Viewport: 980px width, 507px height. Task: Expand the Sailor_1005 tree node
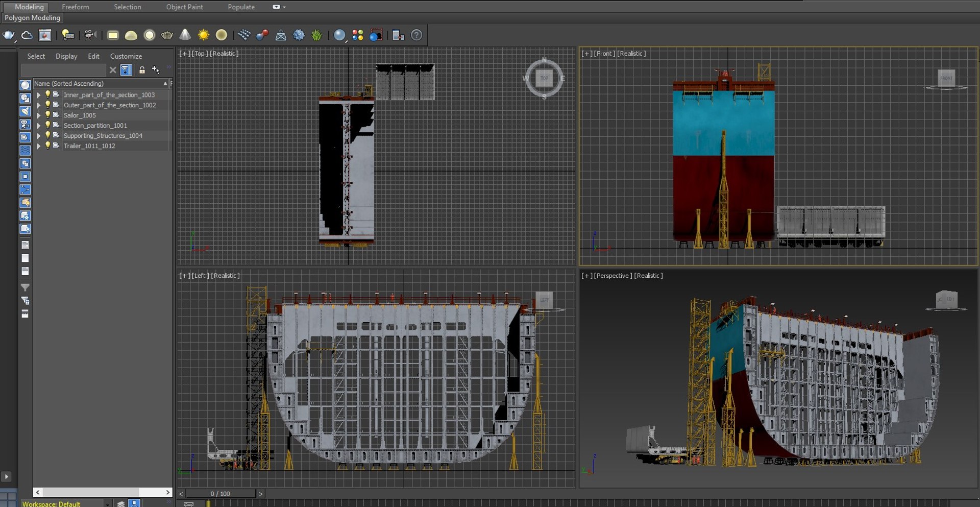coord(38,115)
